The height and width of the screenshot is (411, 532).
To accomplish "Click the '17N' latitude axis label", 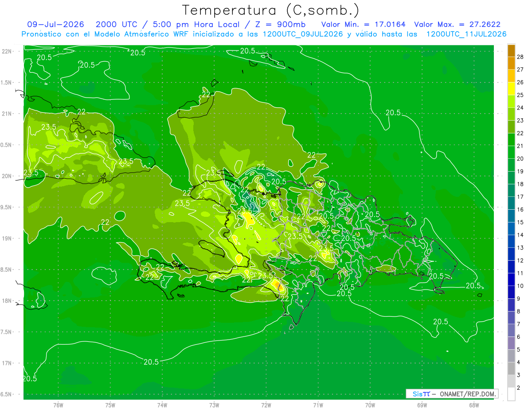I will pos(7,363).
